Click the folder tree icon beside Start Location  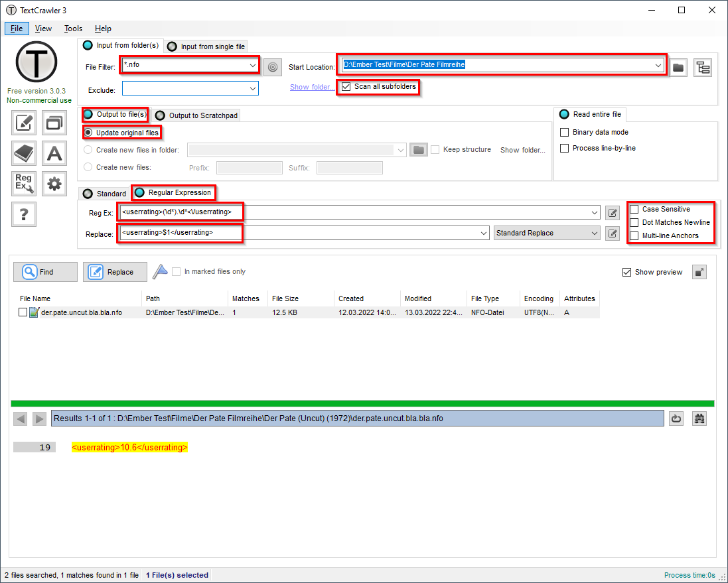[x=703, y=67]
